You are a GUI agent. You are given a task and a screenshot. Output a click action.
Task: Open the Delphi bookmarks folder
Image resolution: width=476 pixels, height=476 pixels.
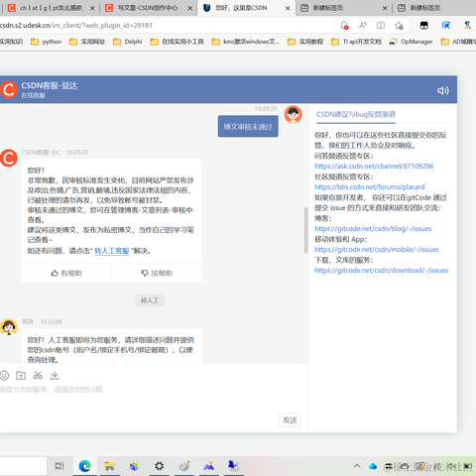point(128,42)
